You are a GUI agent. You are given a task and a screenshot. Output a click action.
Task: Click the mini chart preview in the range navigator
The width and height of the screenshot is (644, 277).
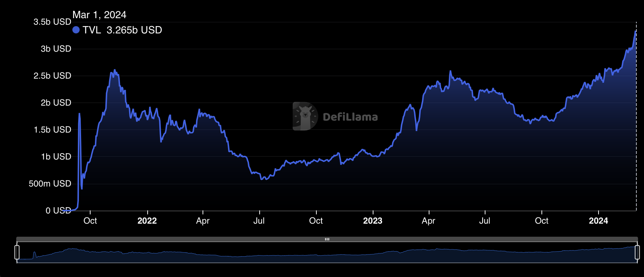pyautogui.click(x=327, y=252)
